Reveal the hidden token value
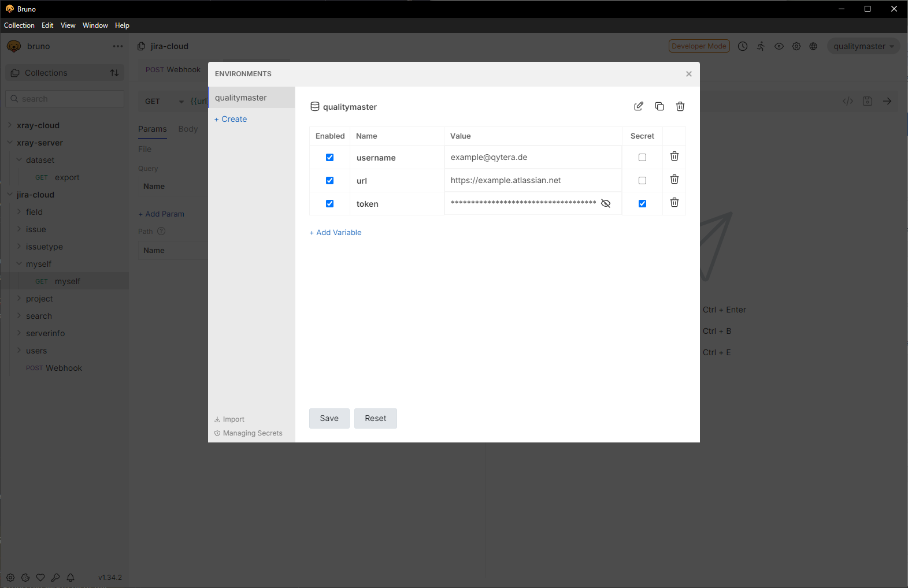This screenshot has height=588, width=908. (x=606, y=203)
